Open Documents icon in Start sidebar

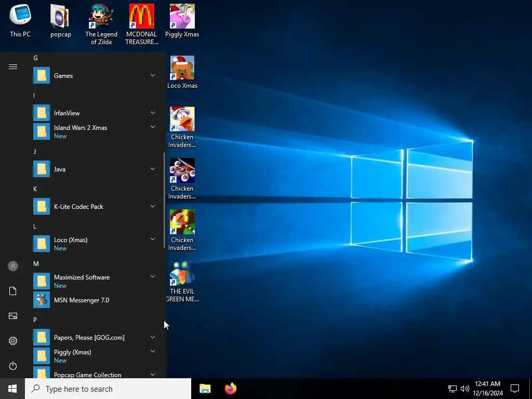click(13, 291)
